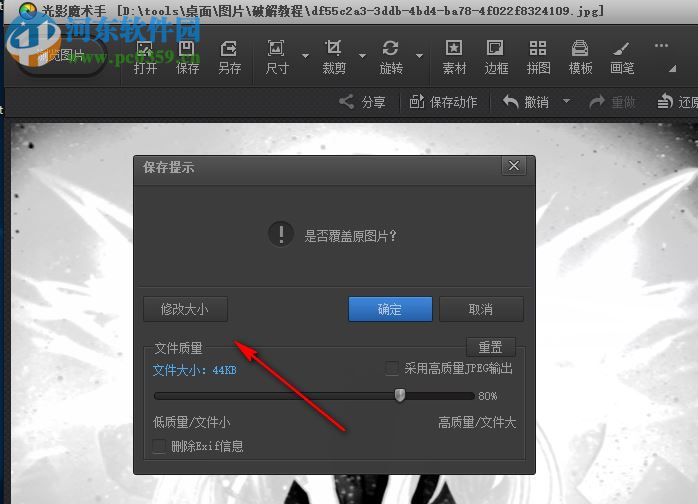Select the 裁剪 crop tool
Screen dimensions: 698x504
[x=334, y=57]
